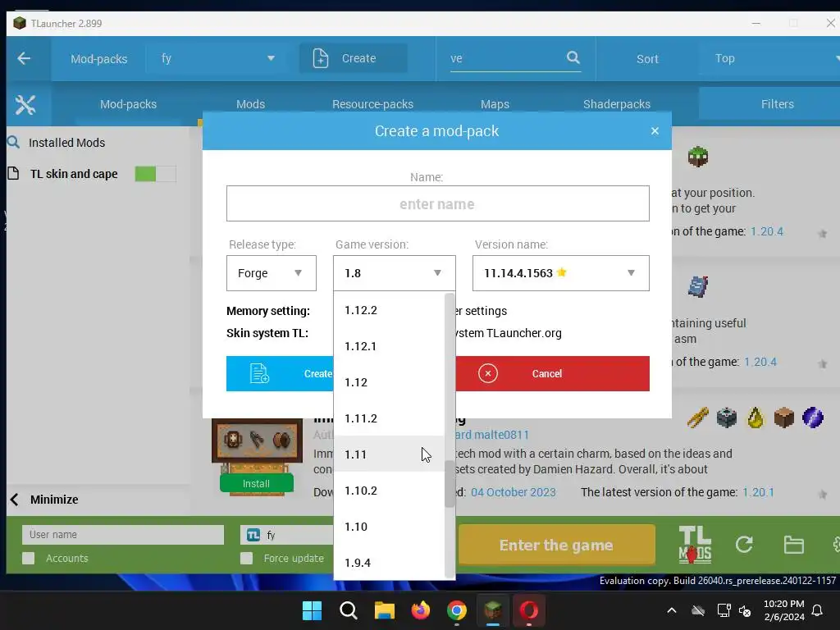Switch to the Shaderpacks tab
The height and width of the screenshot is (630, 840).
[x=617, y=104]
